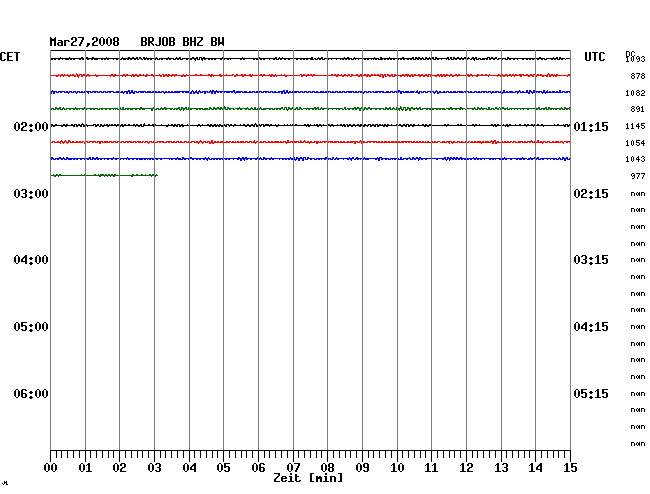Click the blue trace with DC 1043
The image size is (650, 494).
(310, 159)
